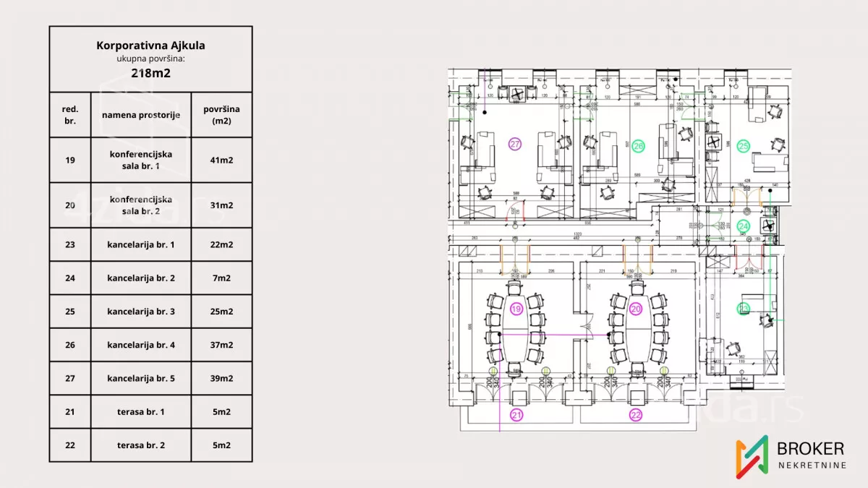Select the "kancelarija br. 2" cell
The width and height of the screenshot is (868, 488).
[141, 278]
